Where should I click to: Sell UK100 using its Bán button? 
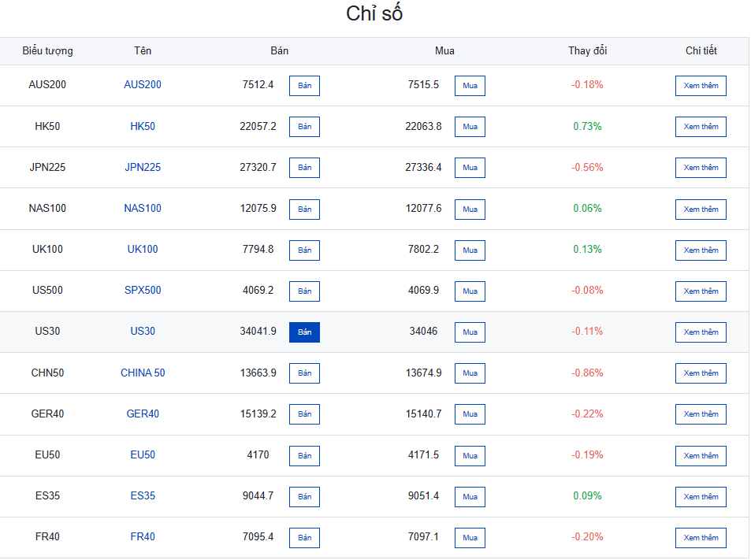304,250
